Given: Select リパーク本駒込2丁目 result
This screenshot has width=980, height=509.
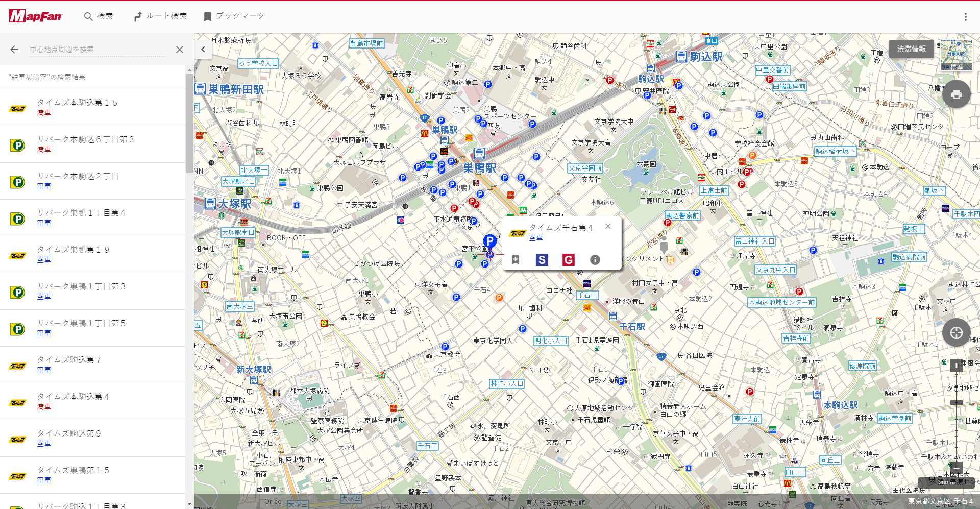Looking at the screenshot, I should pos(92,181).
